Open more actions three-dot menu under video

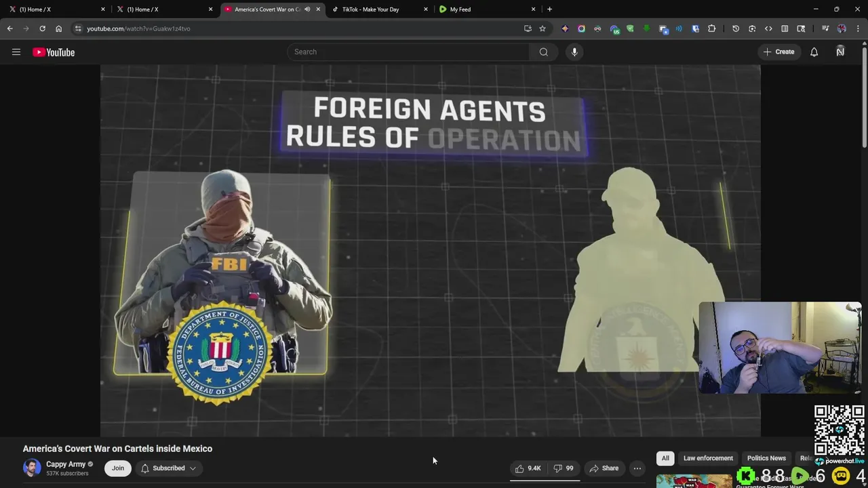click(x=637, y=468)
